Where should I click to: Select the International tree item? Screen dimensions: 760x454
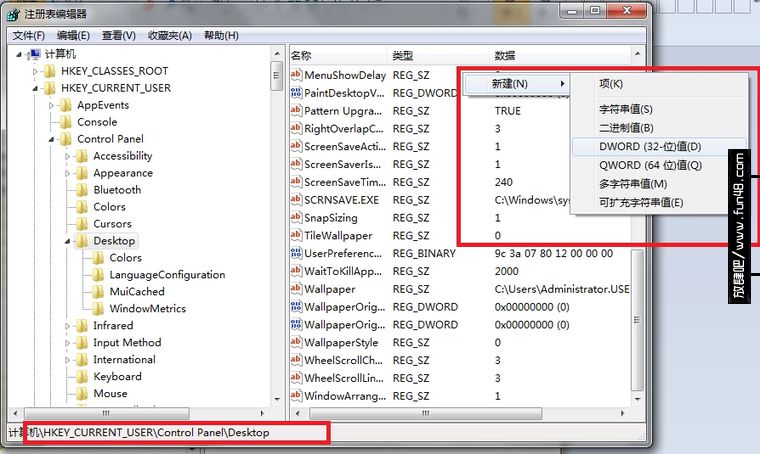tap(125, 360)
